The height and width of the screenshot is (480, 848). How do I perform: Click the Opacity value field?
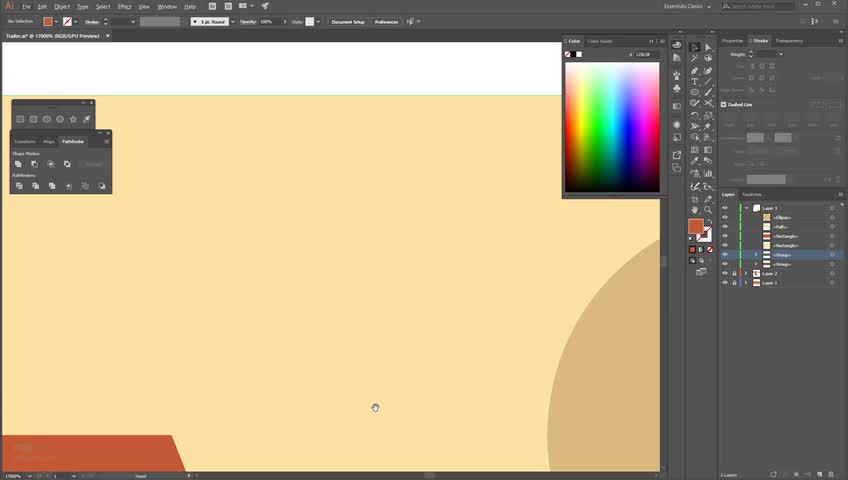point(270,22)
